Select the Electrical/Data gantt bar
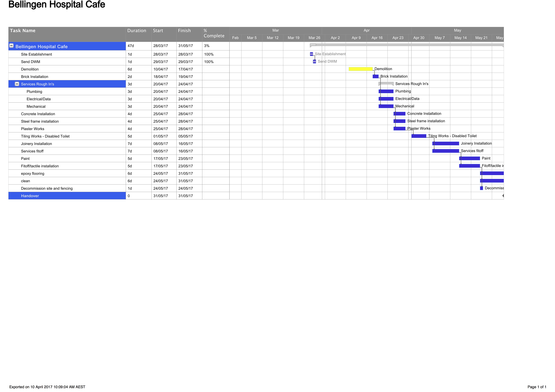 [x=386, y=99]
